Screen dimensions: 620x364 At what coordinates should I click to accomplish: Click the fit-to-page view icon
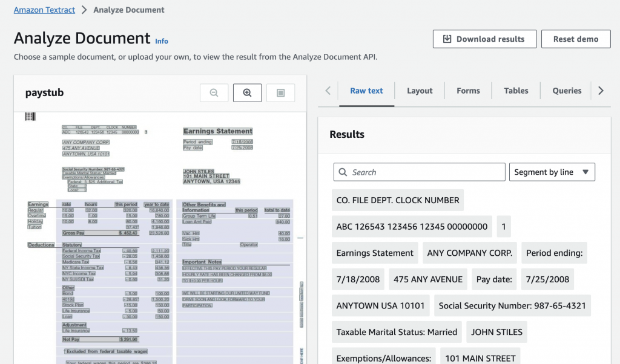pos(280,93)
